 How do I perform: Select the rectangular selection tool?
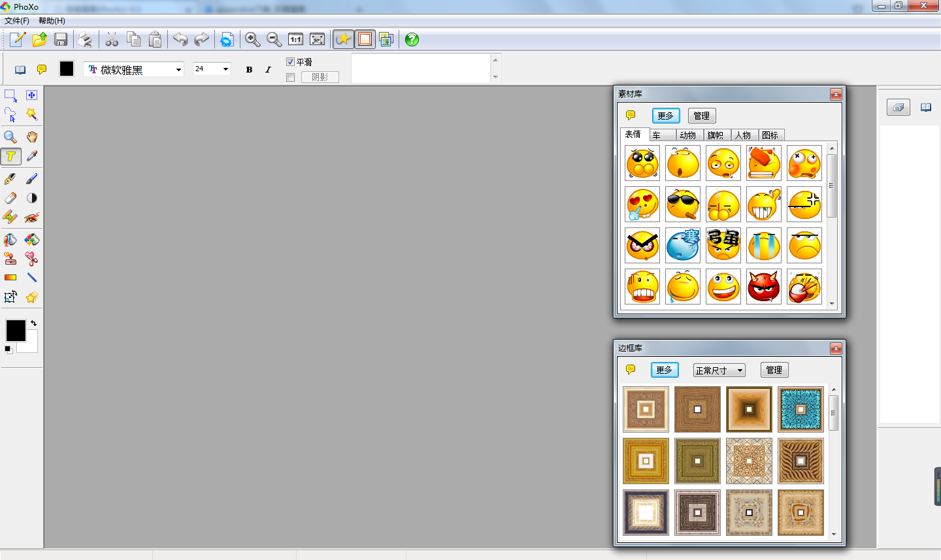(10, 95)
